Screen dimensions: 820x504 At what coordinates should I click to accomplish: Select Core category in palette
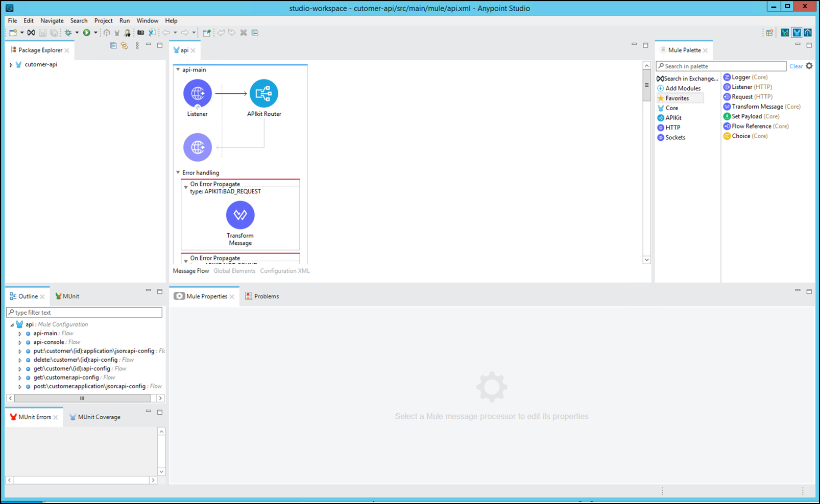[668, 108]
